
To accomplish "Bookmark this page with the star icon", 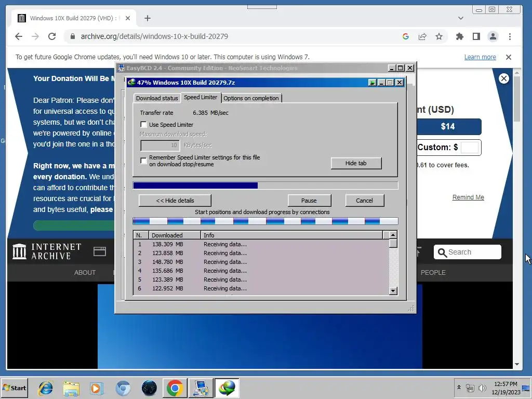I will click(x=439, y=36).
